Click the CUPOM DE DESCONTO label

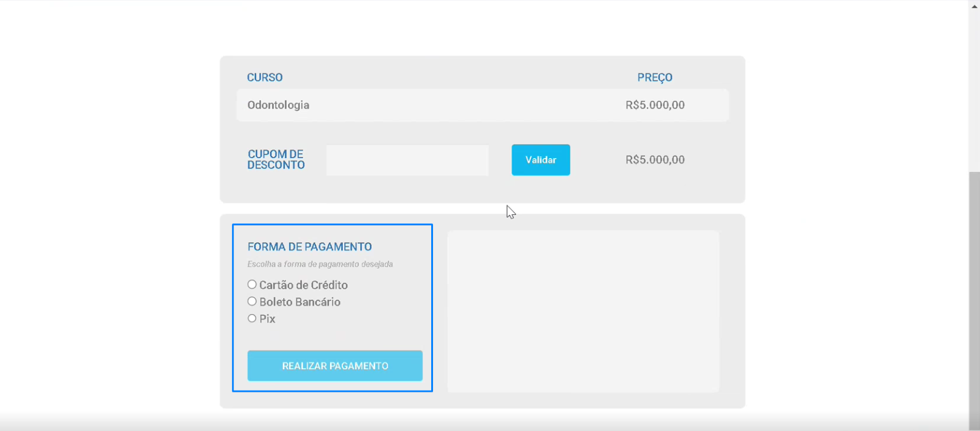coord(276,160)
